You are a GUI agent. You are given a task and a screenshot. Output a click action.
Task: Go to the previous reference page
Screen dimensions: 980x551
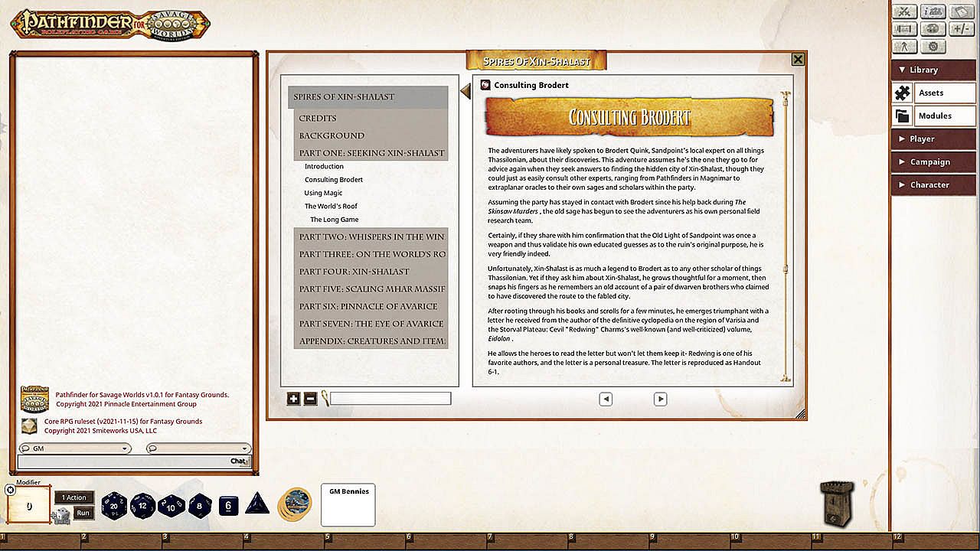coord(606,399)
